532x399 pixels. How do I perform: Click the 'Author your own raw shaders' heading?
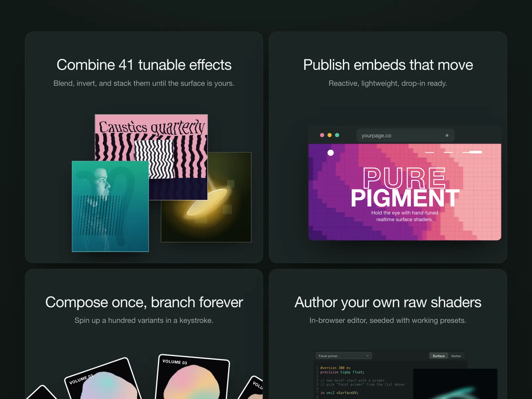tap(388, 302)
